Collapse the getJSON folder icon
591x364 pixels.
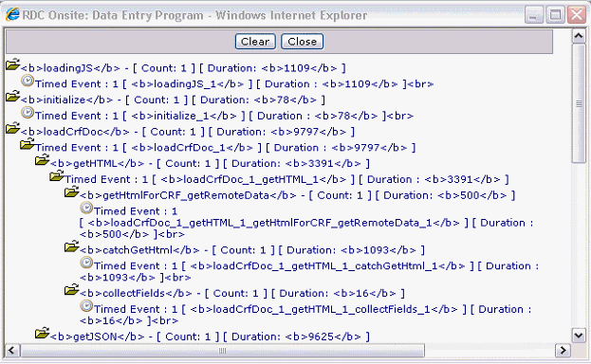tap(42, 333)
